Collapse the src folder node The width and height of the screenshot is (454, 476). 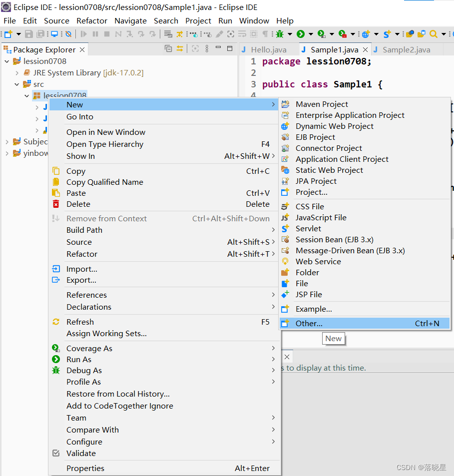[x=17, y=84]
